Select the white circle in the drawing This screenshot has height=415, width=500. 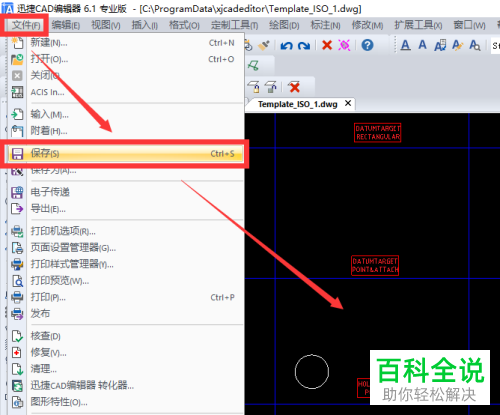click(312, 372)
